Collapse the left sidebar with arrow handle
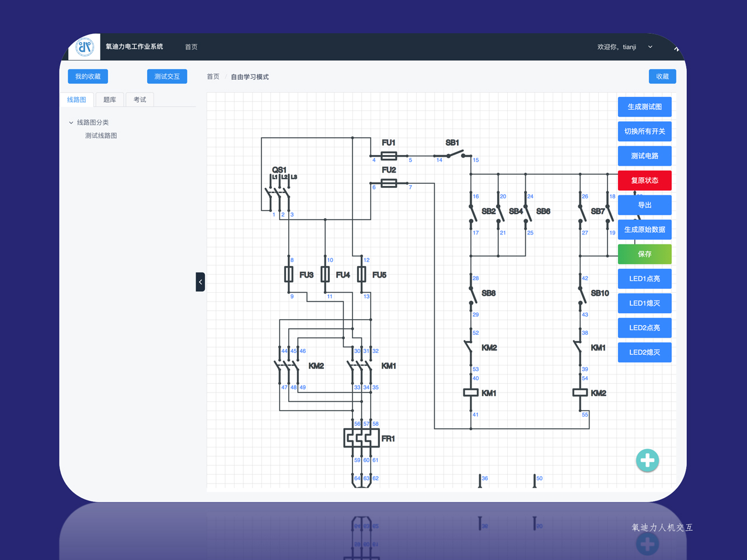Viewport: 747px width, 560px height. coord(200,282)
